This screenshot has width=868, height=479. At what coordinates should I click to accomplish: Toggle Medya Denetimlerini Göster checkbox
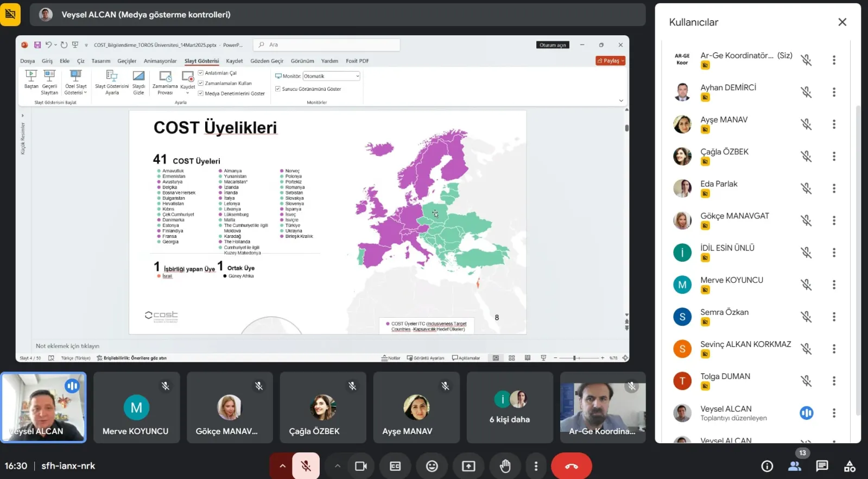[201, 93]
